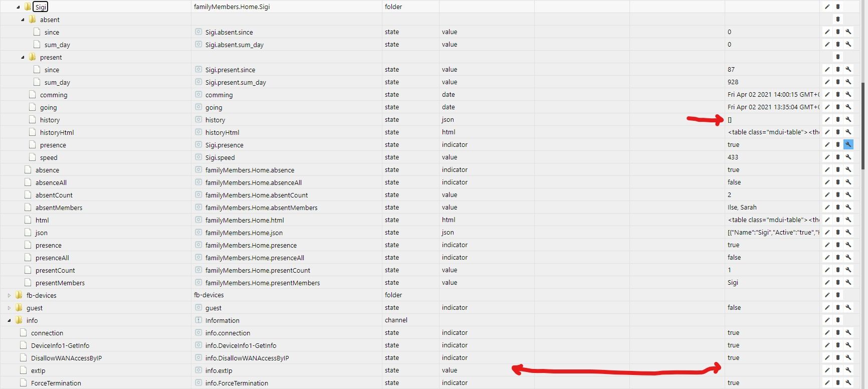Collapse the present folder
Screen dimensions: 868x389
tap(23, 57)
